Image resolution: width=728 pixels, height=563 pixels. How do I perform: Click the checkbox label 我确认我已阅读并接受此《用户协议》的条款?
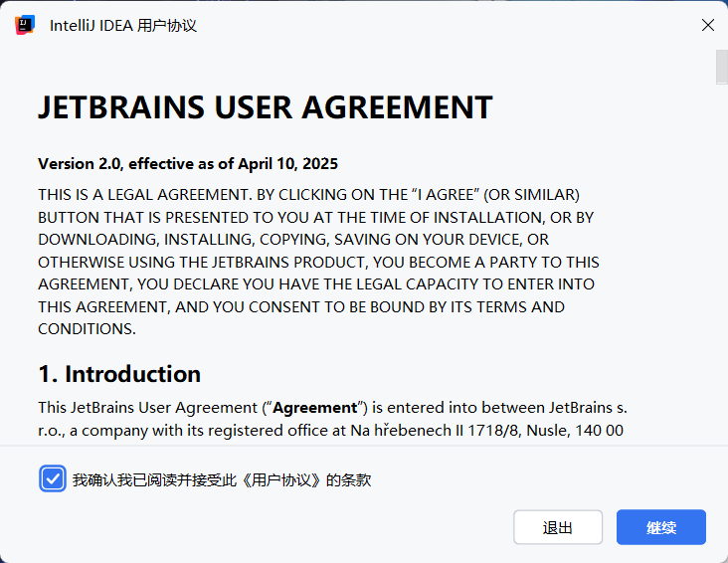coord(222,479)
